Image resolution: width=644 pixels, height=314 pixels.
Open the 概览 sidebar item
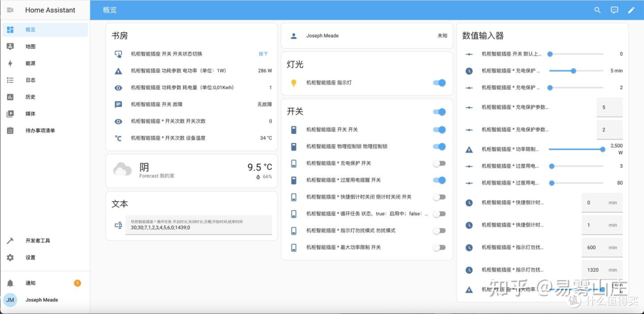tap(45, 30)
